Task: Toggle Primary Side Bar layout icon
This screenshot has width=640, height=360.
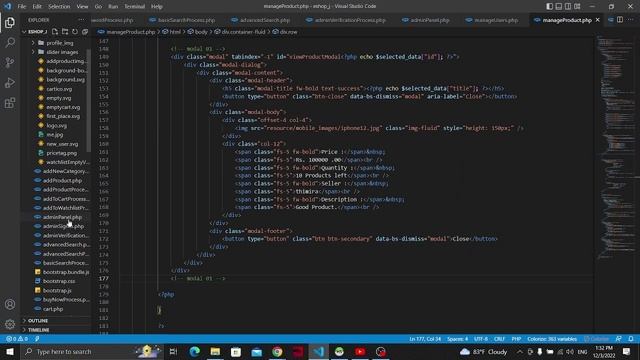Action: tap(550, 7)
